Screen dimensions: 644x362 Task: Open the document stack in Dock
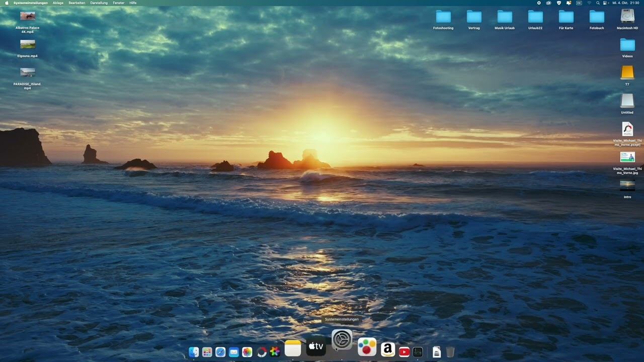437,352
